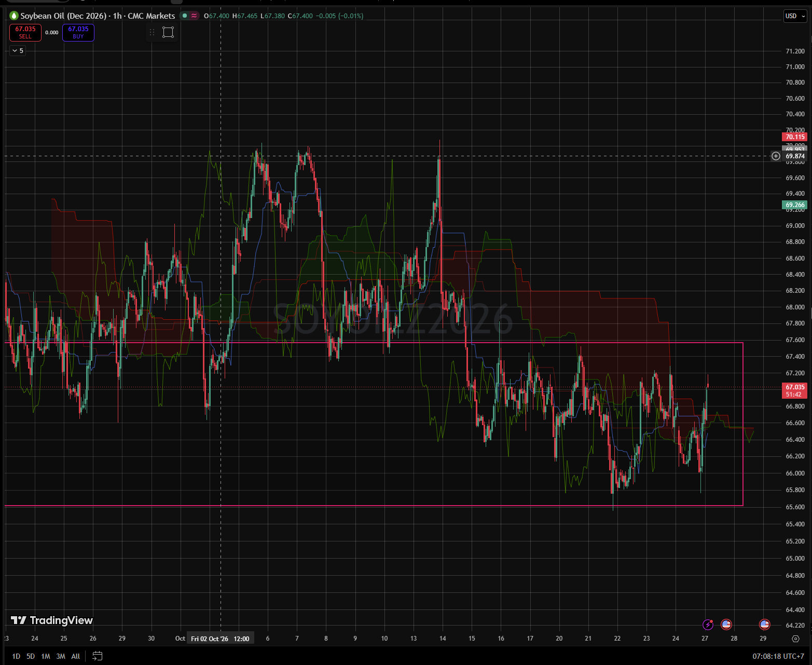The image size is (812, 665).
Task: Set date range to 1M
Action: [x=46, y=656]
